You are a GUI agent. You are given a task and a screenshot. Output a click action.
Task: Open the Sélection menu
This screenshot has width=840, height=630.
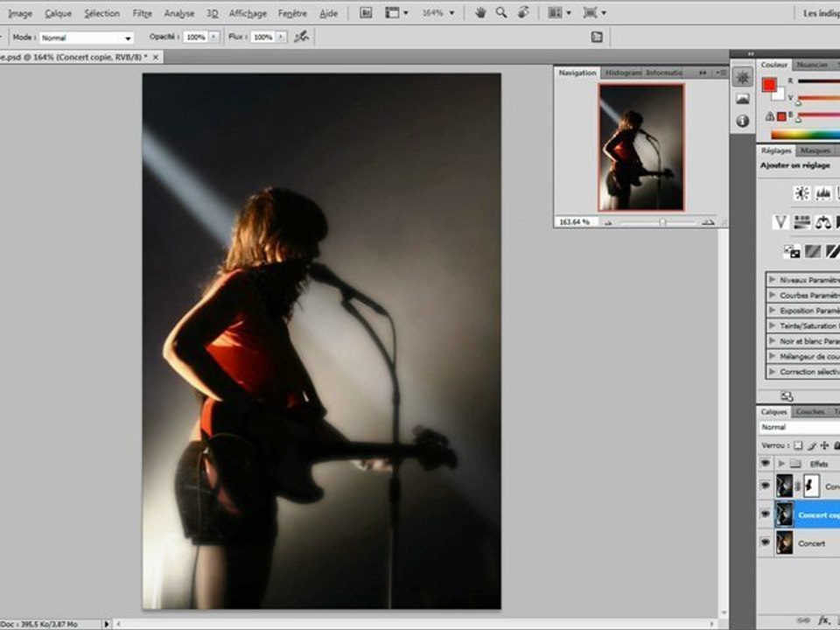(x=101, y=13)
